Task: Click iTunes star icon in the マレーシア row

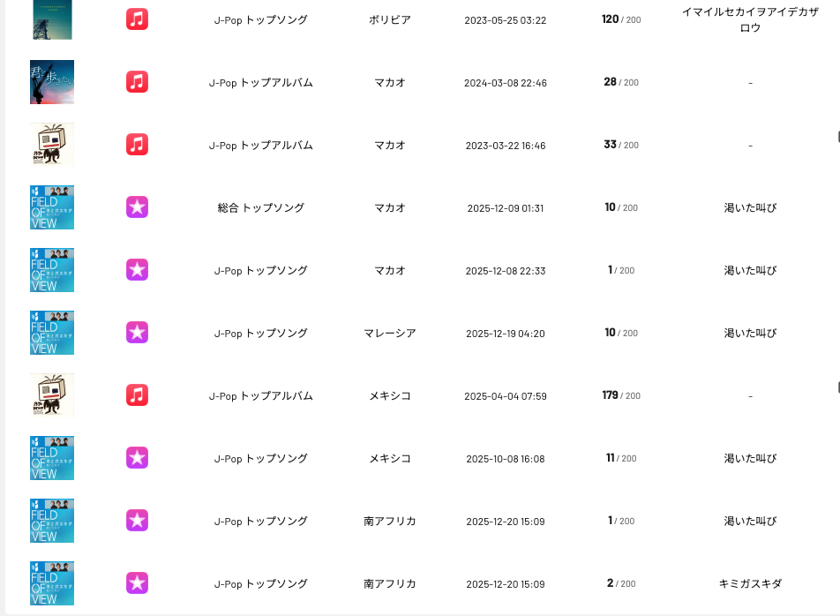Action: pyautogui.click(x=137, y=333)
